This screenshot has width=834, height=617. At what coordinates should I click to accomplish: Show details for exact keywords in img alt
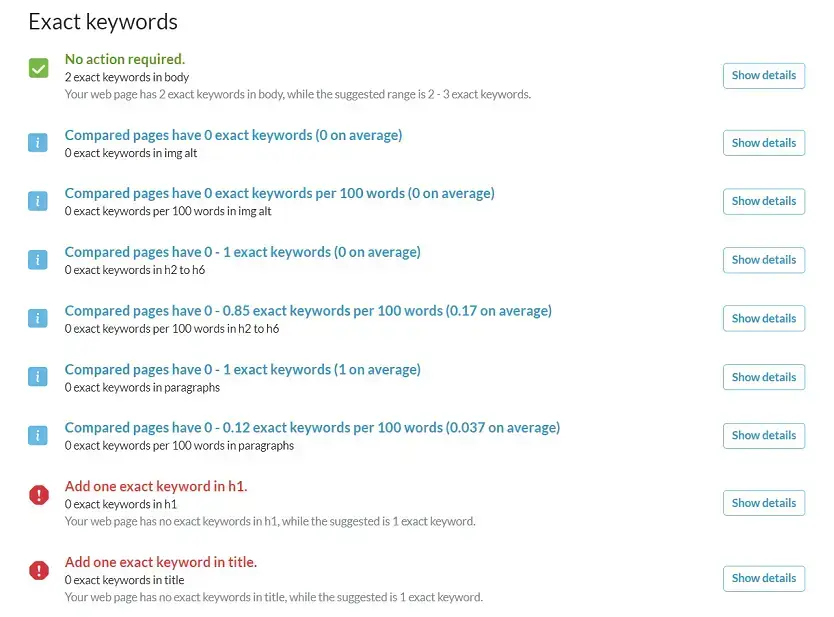click(763, 143)
